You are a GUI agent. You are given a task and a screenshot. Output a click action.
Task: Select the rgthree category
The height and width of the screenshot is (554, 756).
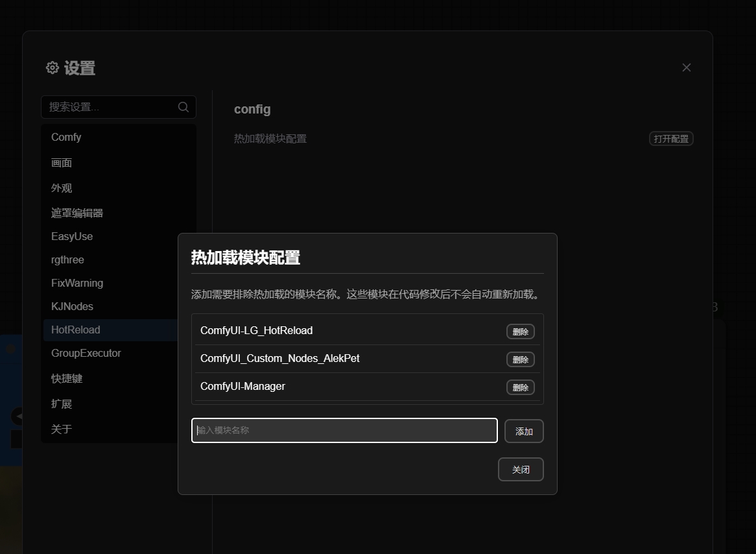coord(119,259)
